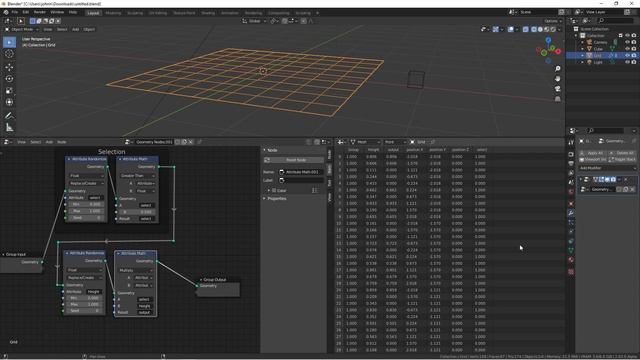Click the viewport zoom magnifier icon

click(558, 69)
